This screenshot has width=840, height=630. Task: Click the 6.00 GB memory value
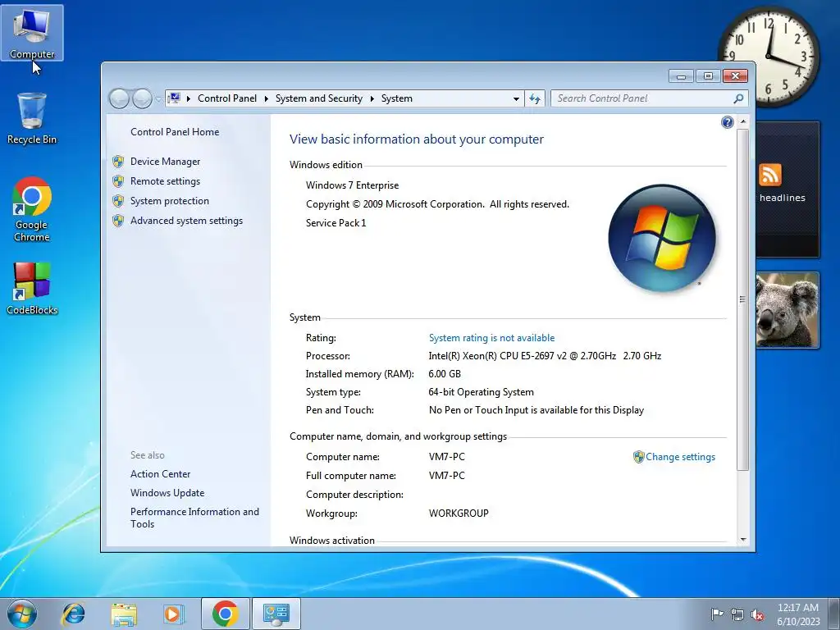tap(445, 374)
